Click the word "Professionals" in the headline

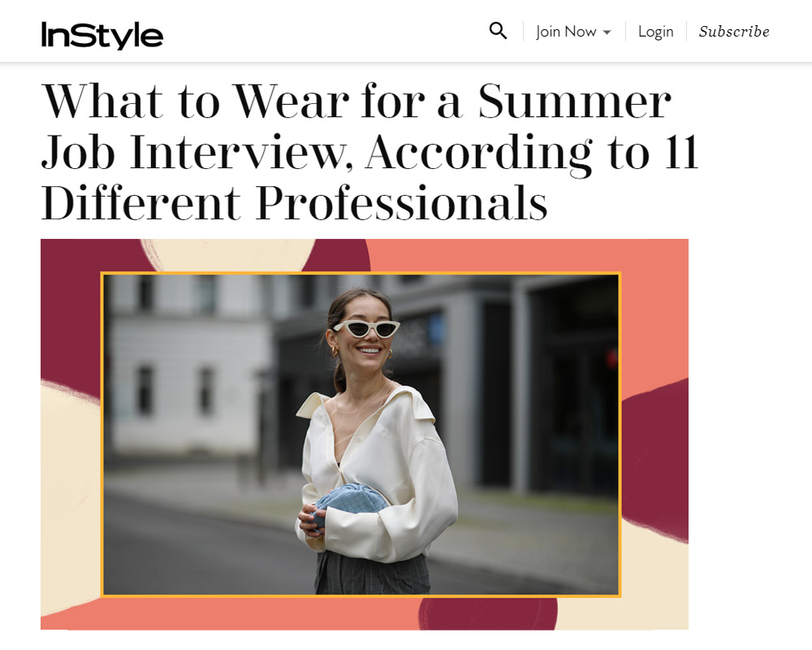pyautogui.click(x=402, y=203)
